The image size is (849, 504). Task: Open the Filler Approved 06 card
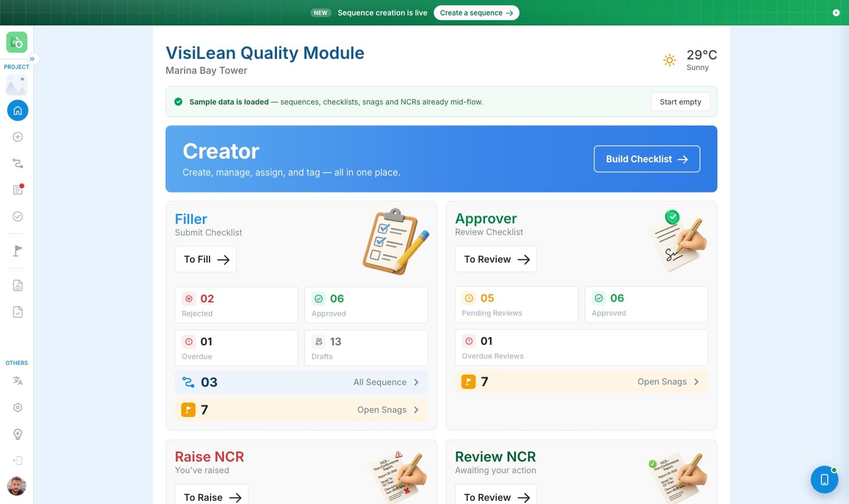click(366, 305)
